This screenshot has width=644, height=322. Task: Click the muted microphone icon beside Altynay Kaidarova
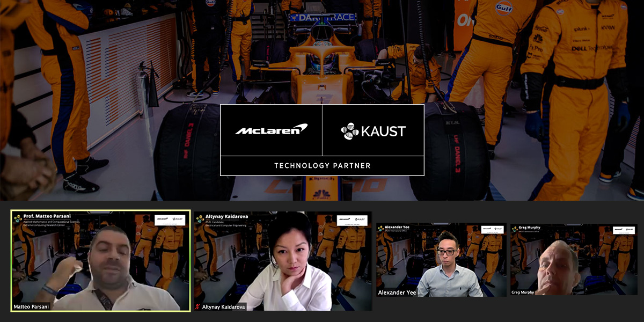pos(198,306)
